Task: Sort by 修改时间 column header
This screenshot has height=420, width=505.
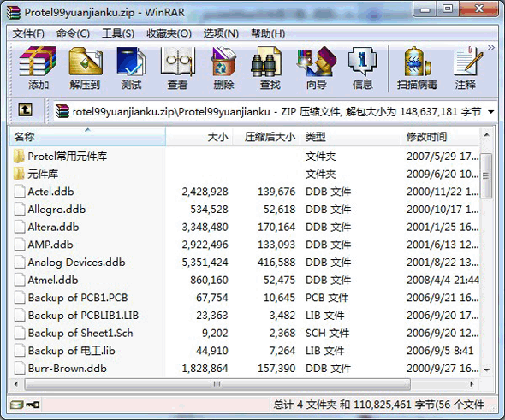Action: tap(440, 137)
